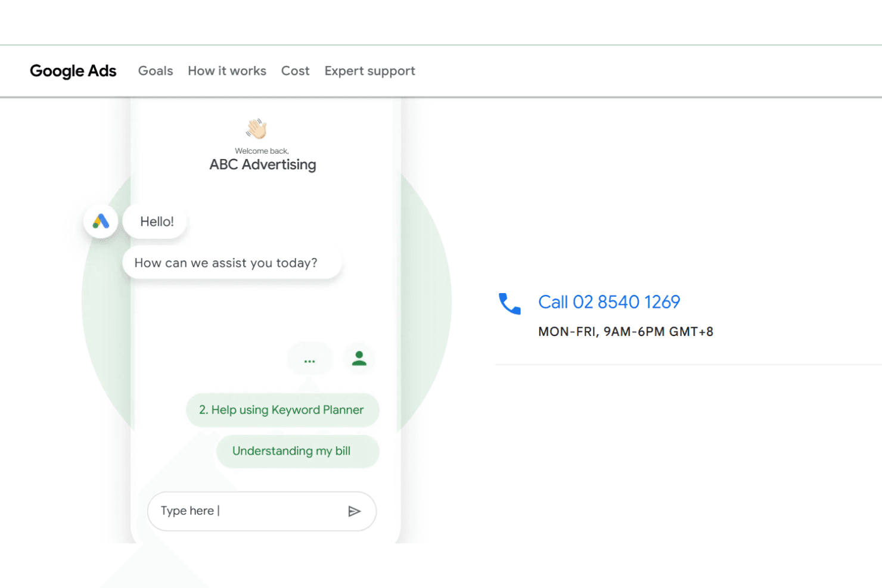This screenshot has height=588, width=882.
Task: Focus the Type here message field
Action: pos(262,511)
